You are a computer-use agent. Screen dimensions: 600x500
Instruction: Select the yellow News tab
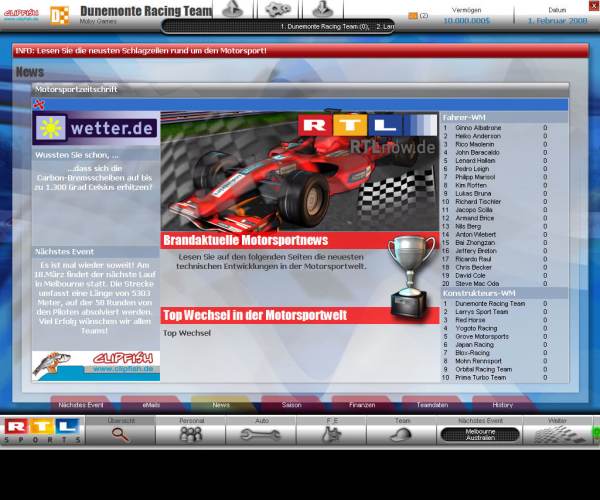pyautogui.click(x=221, y=405)
